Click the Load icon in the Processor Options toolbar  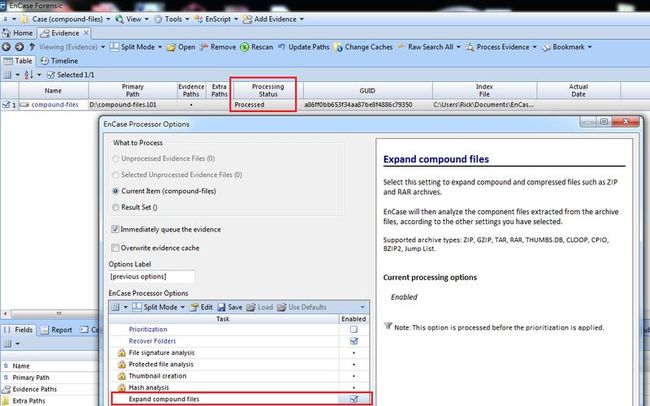click(250, 307)
